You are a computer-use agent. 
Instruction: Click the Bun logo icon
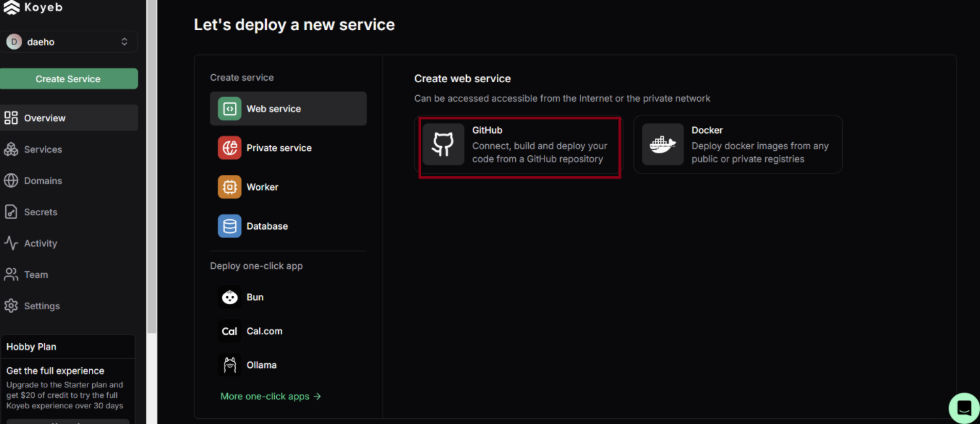tap(230, 297)
